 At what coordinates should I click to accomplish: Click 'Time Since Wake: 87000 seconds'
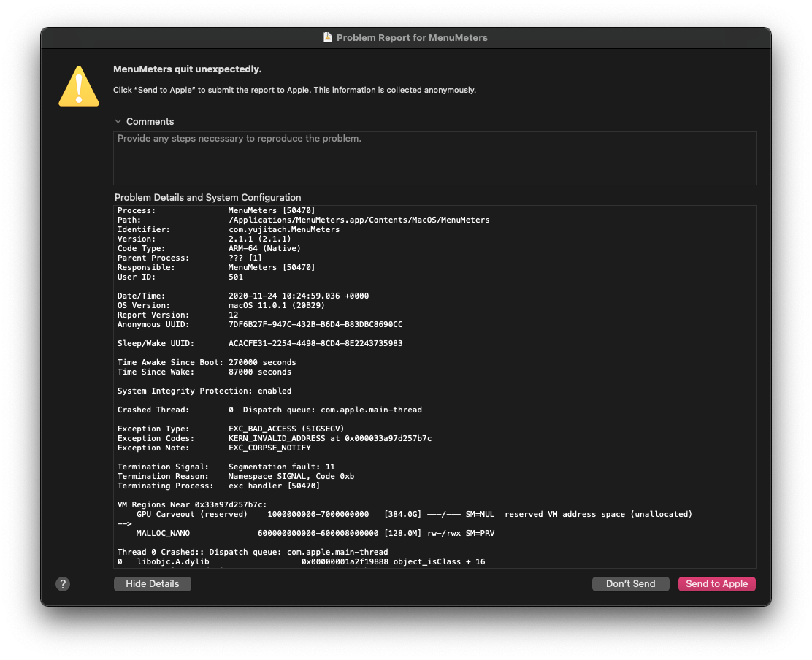(x=204, y=372)
